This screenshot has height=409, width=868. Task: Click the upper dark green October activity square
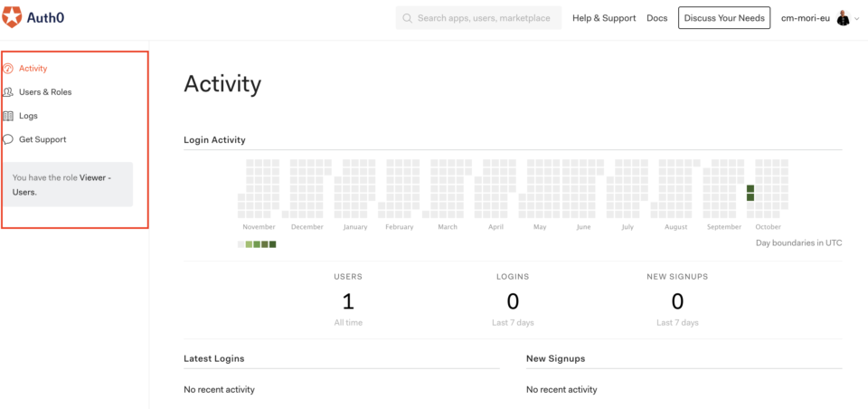click(750, 188)
